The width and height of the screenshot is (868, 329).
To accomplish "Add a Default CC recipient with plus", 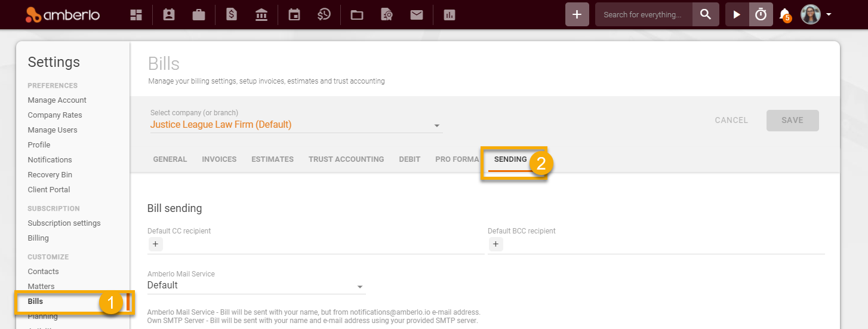I will coord(155,244).
